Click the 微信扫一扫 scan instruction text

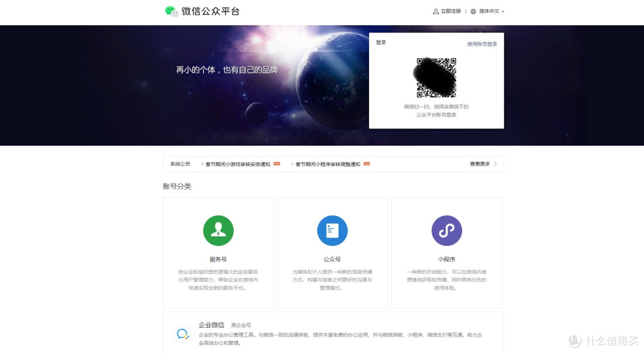pos(436,110)
